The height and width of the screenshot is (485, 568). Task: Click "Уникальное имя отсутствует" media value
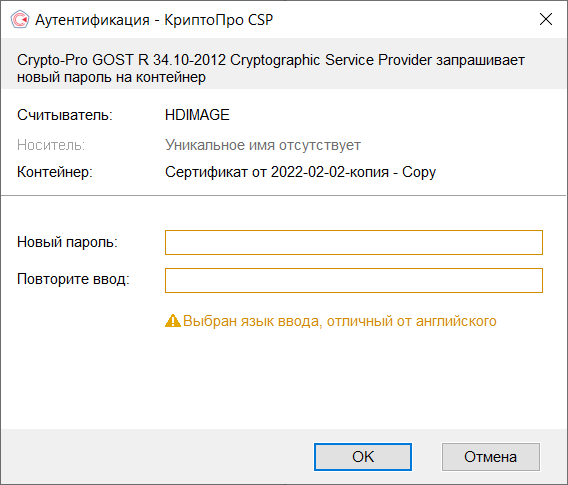(263, 145)
